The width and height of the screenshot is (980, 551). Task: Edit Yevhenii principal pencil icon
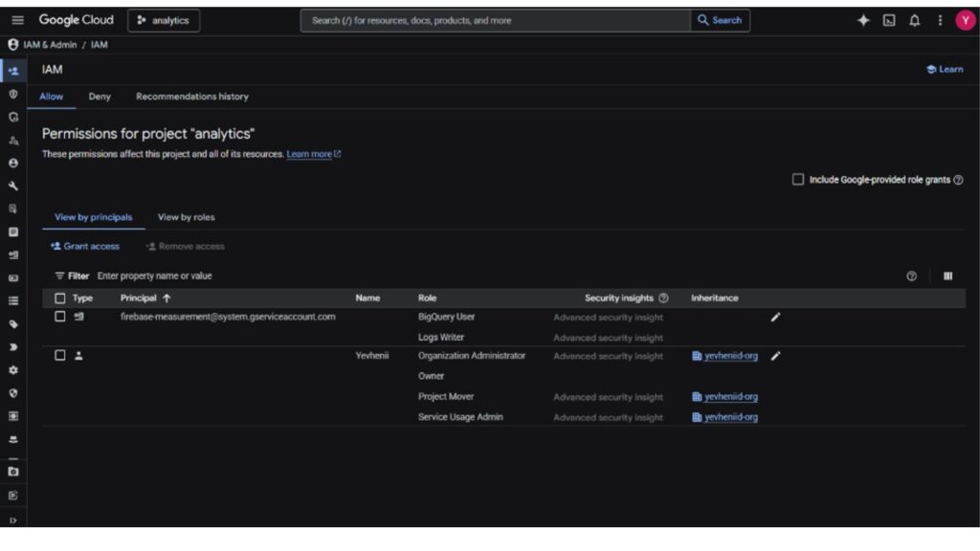[x=775, y=356]
